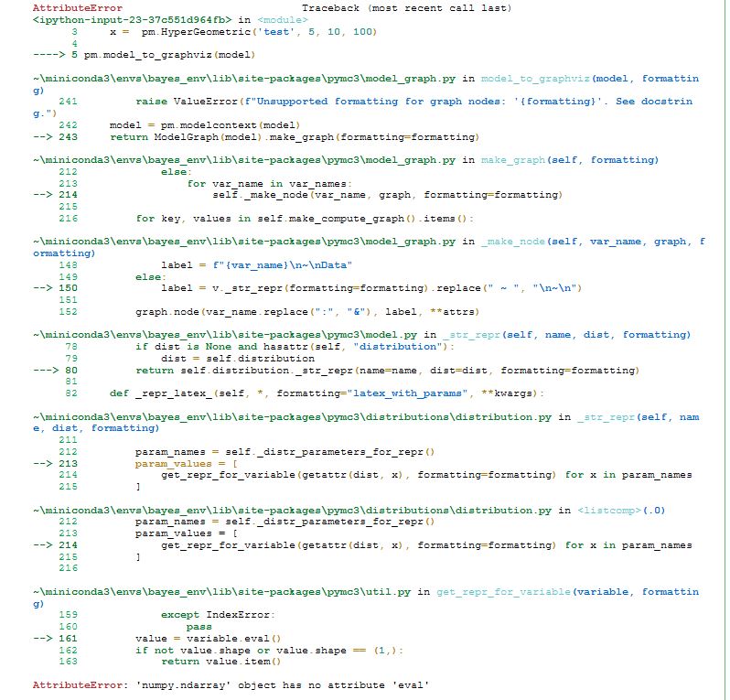730x700 pixels.
Task: Click the 'make_graph(self, formatting)' frame header
Action: [570, 160]
